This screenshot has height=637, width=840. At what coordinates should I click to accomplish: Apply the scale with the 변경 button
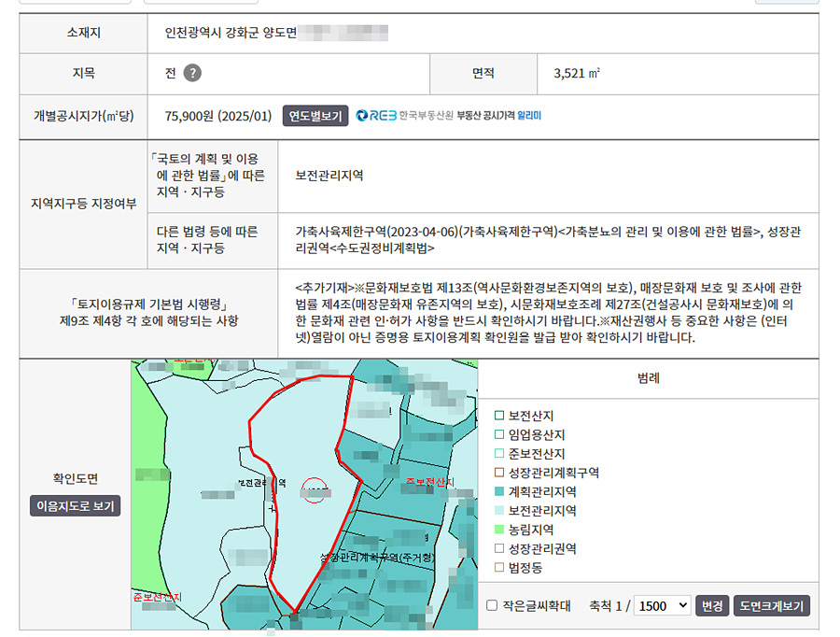712,605
